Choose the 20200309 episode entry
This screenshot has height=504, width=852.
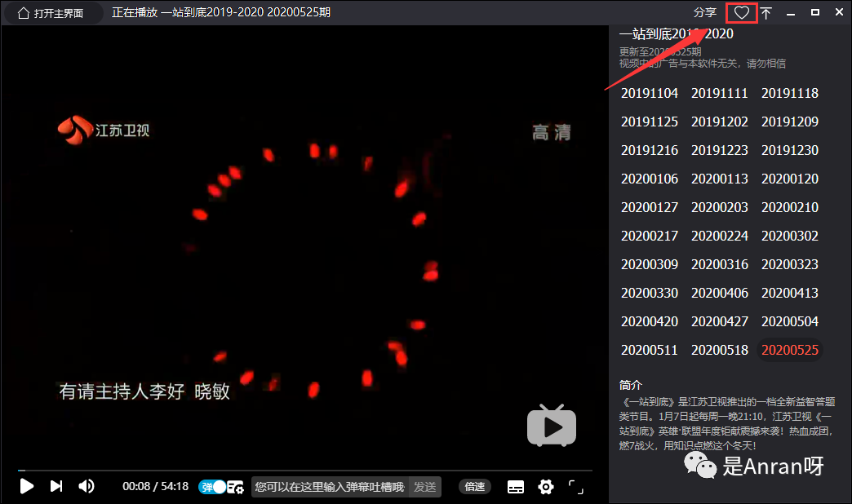[650, 264]
